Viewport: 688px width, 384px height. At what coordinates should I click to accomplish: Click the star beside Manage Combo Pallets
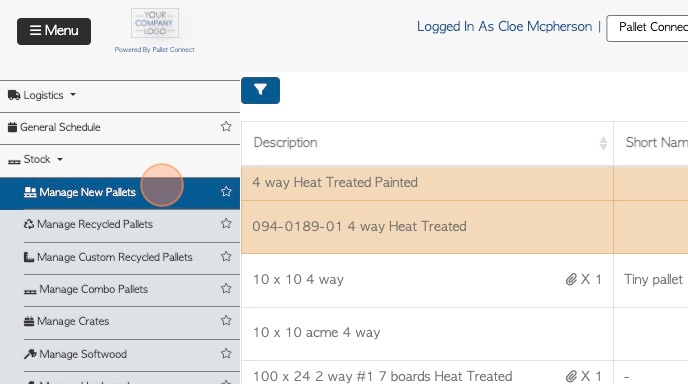[226, 288]
